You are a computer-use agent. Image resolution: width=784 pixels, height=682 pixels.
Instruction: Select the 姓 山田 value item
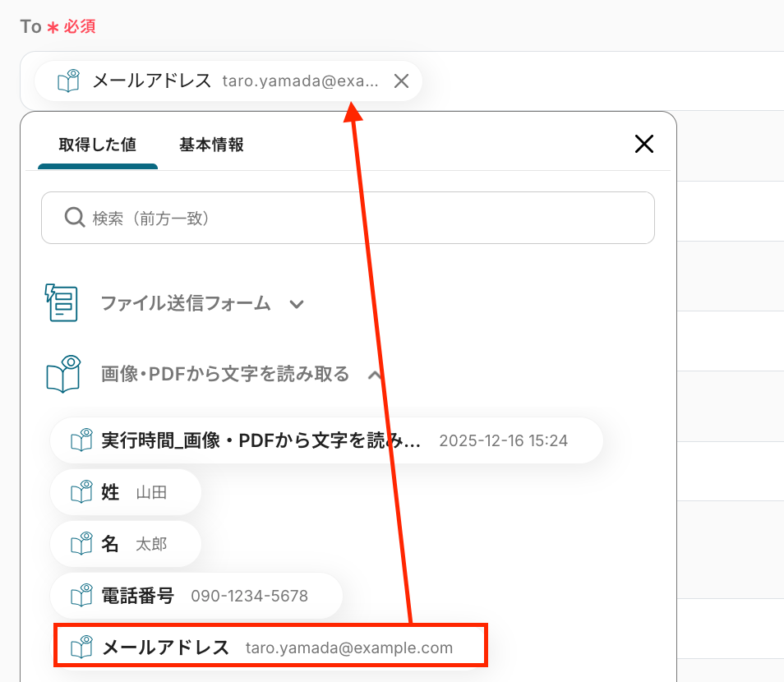(126, 492)
